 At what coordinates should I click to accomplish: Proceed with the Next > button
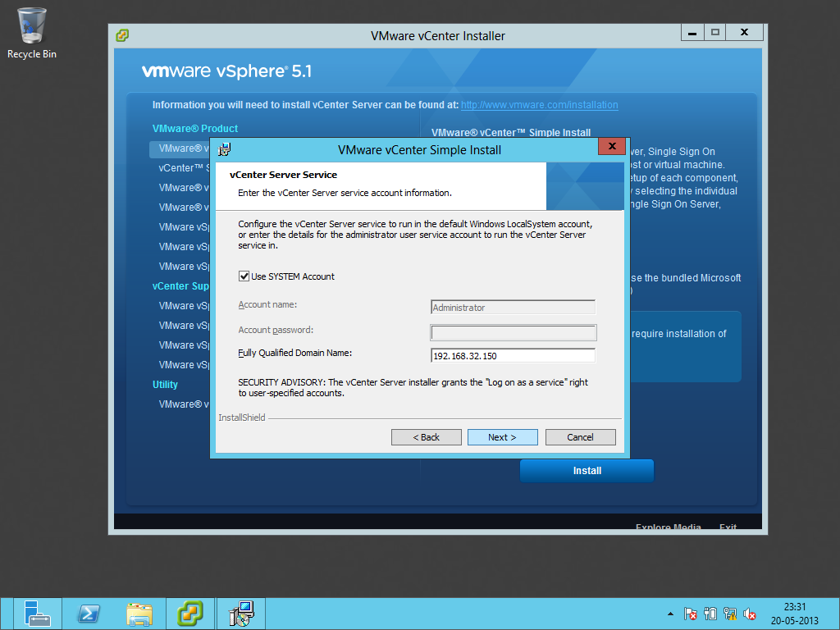coord(502,437)
